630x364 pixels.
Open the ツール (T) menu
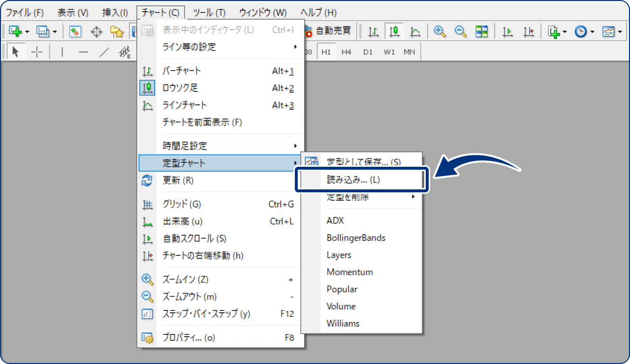[x=209, y=12]
